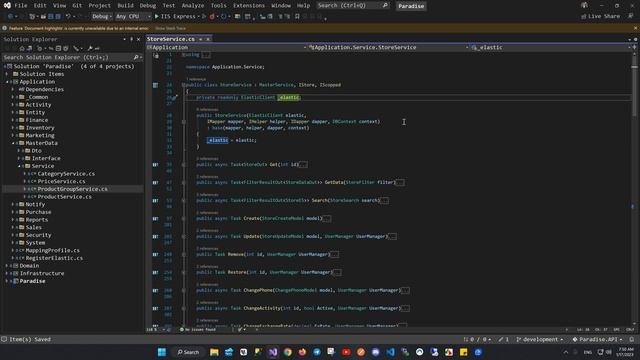Switch to the StoreService.cs tab
The width and height of the screenshot is (640, 360).
(x=171, y=39)
